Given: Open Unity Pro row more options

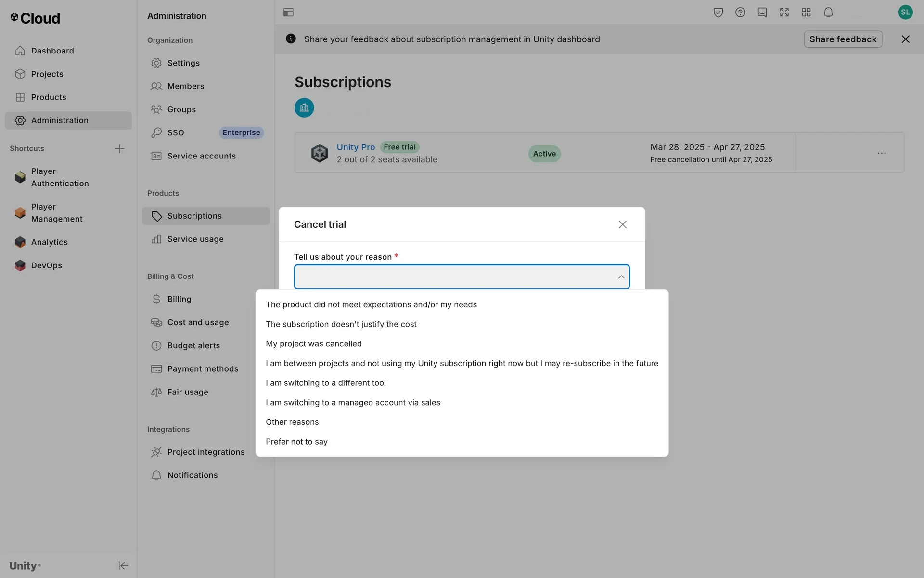Looking at the screenshot, I should click(882, 153).
